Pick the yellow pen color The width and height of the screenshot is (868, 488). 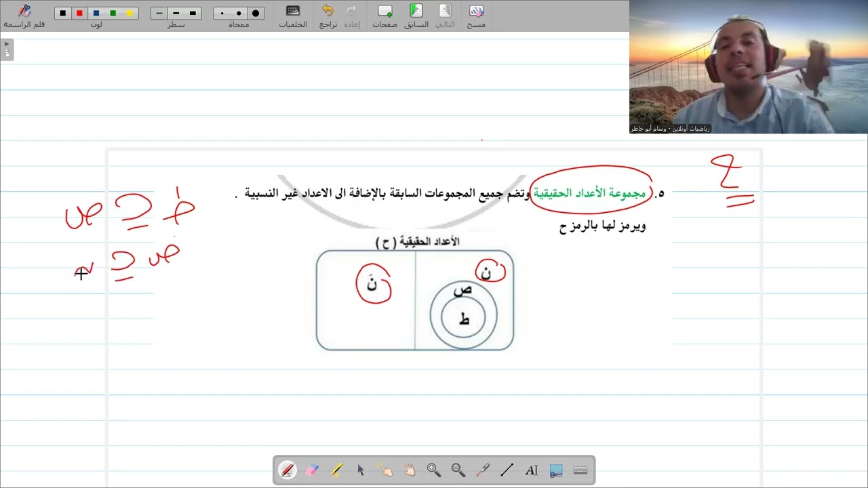130,13
